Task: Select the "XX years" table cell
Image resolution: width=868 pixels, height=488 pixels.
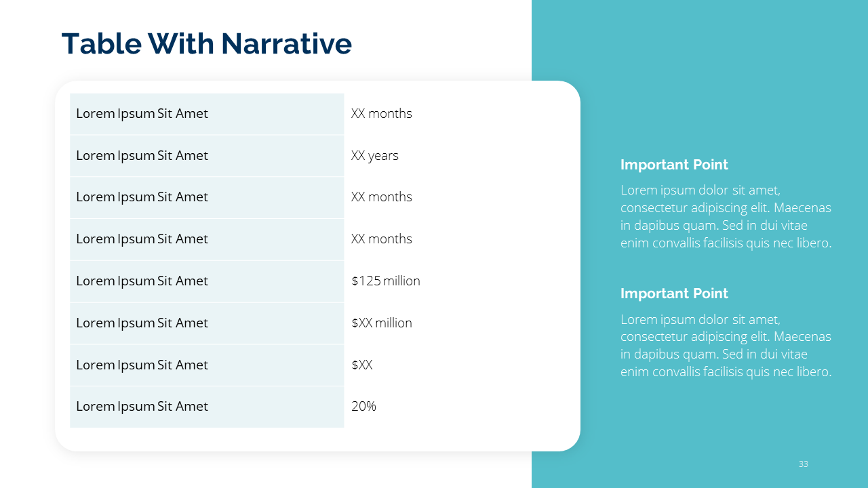Action: coord(375,156)
